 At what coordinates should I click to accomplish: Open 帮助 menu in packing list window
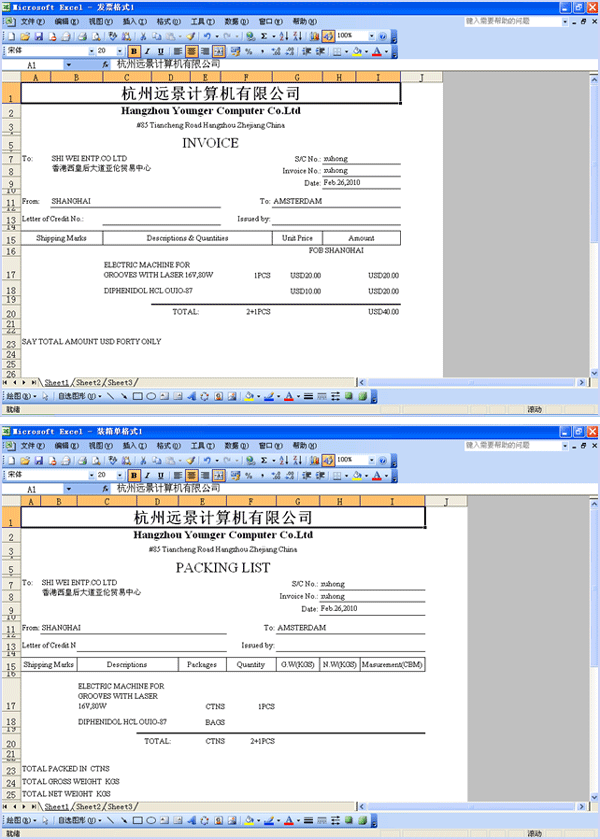304,445
